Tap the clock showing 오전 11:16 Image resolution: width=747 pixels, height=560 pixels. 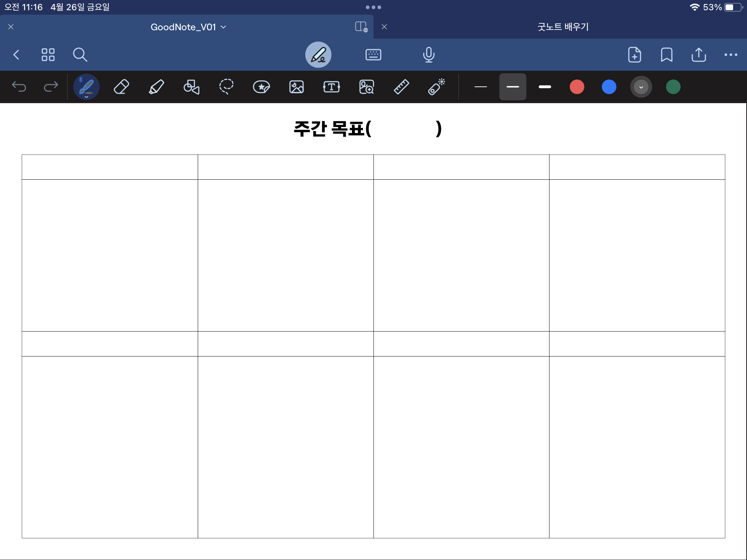(23, 7)
